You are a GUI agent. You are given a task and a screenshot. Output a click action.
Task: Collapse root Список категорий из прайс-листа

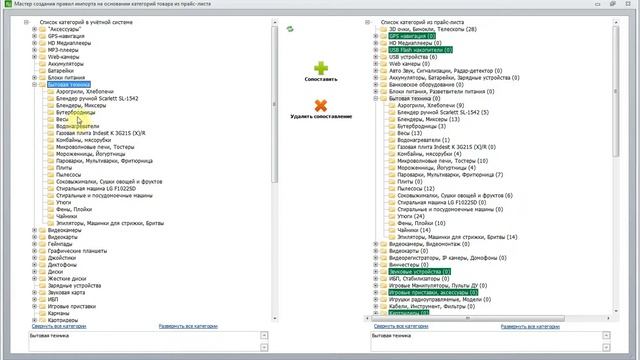(367, 22)
